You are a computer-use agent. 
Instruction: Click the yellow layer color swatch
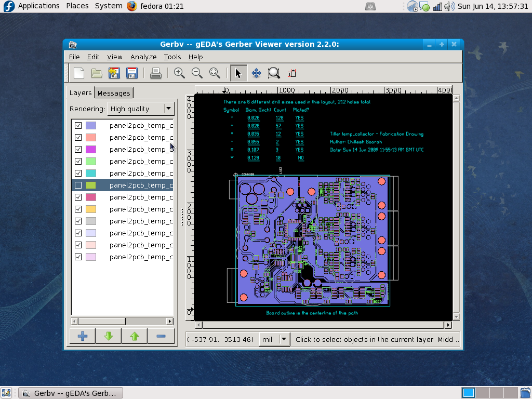pyautogui.click(x=90, y=209)
